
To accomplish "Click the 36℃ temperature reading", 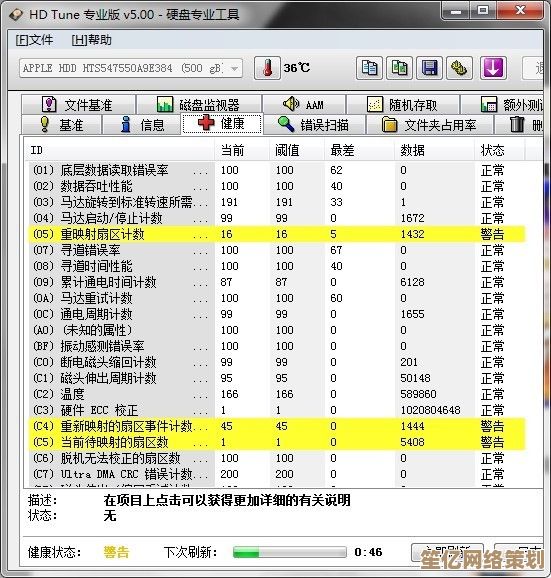I will click(x=297, y=68).
